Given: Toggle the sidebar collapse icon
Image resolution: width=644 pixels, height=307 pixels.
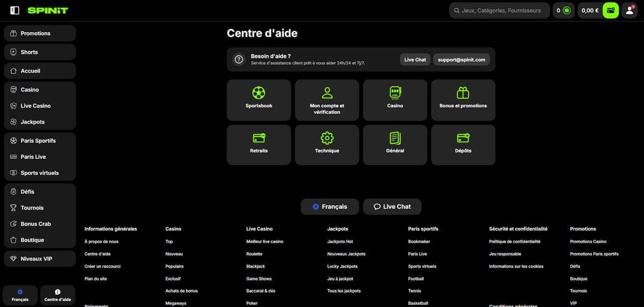Looking at the screenshot, I should click(x=14, y=10).
